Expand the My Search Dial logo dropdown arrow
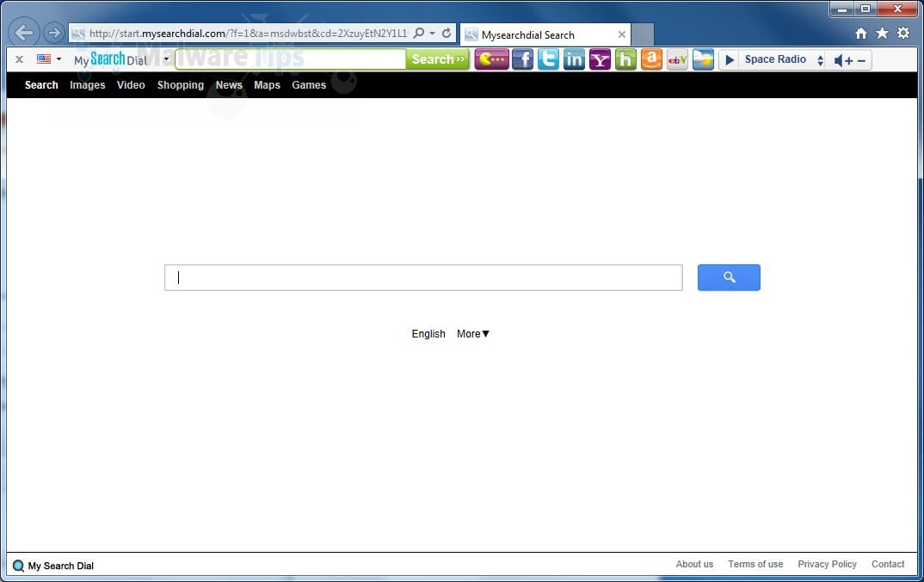The width and height of the screenshot is (924, 582). click(166, 59)
